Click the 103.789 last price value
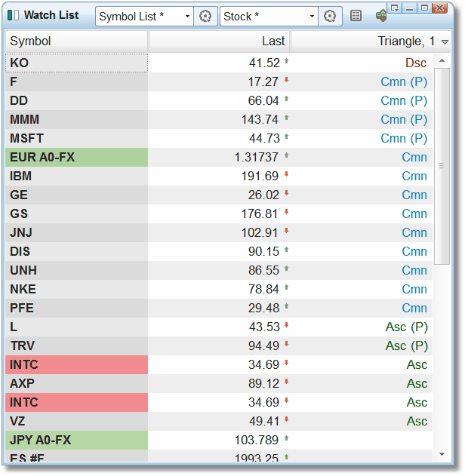465x476 pixels. [257, 440]
